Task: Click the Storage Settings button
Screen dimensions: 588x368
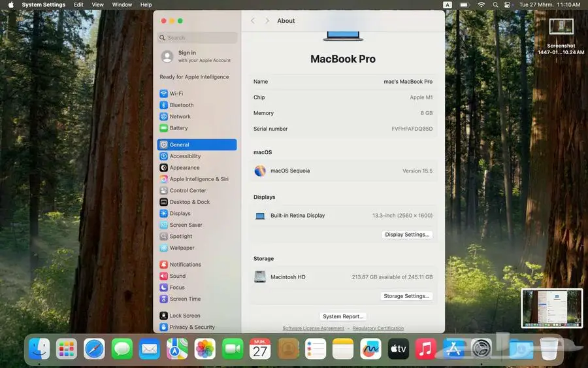Action: tap(406, 296)
